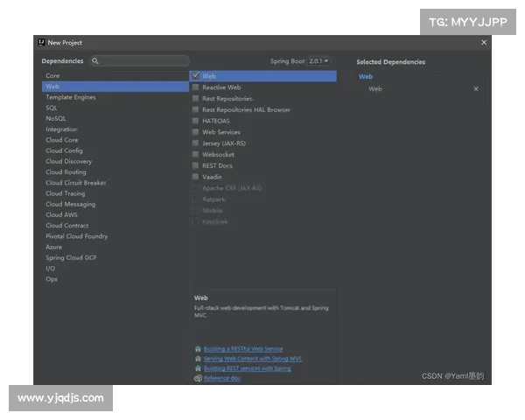The width and height of the screenshot is (525, 420).
Task: Select the SQL dependency category
Action: pos(52,108)
